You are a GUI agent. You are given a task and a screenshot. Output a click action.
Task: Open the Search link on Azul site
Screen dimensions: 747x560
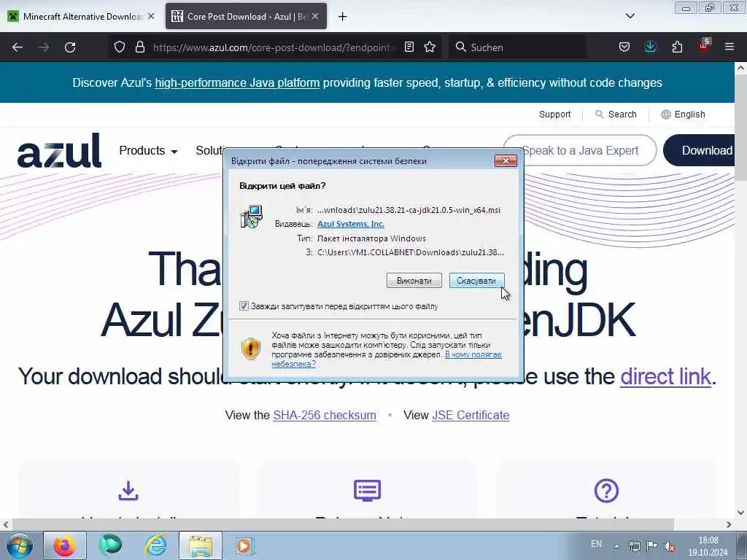click(x=616, y=114)
